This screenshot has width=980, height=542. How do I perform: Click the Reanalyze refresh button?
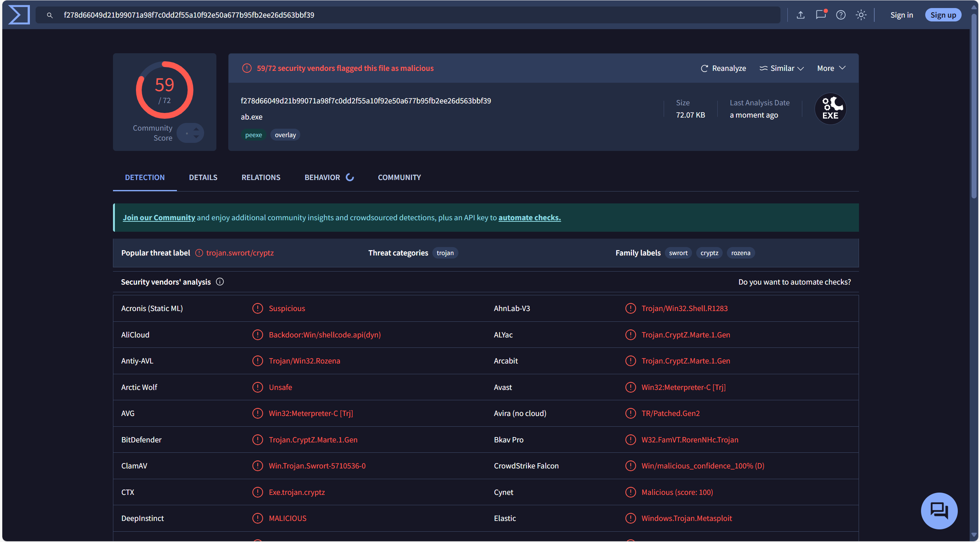pos(723,68)
